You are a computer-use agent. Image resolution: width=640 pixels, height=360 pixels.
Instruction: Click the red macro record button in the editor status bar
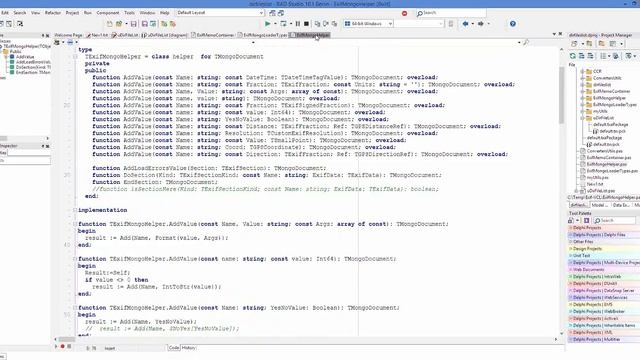(62, 347)
